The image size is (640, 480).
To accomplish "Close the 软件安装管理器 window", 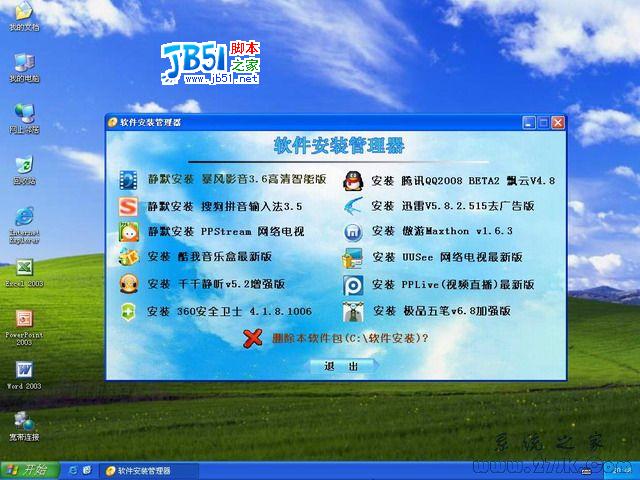I will 558,122.
